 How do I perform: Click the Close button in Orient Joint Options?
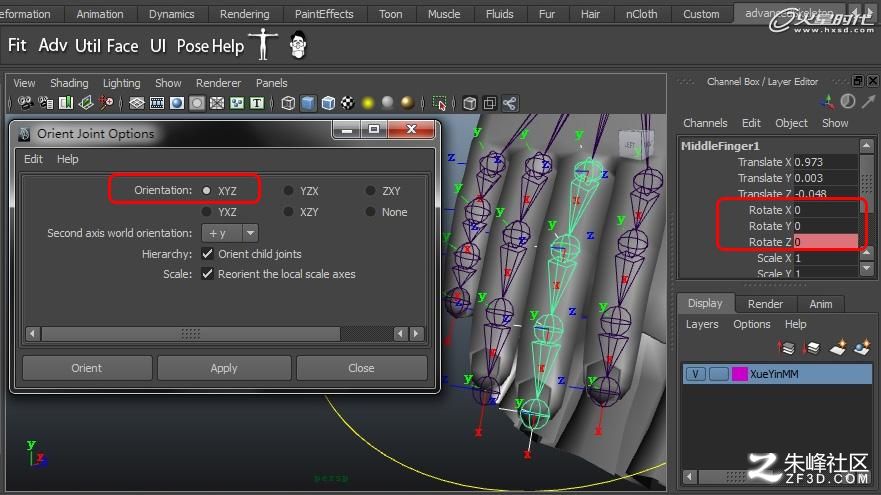(361, 368)
